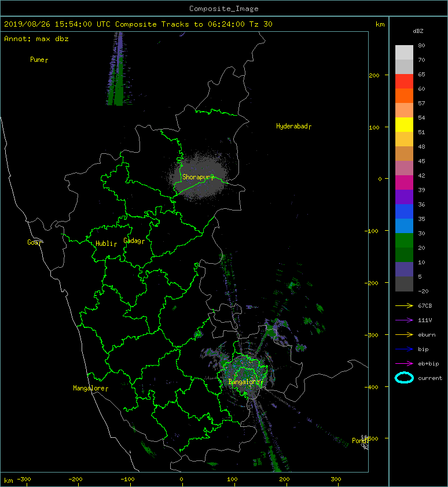Click the 67CB legend label
448x487 pixels.
click(x=425, y=305)
